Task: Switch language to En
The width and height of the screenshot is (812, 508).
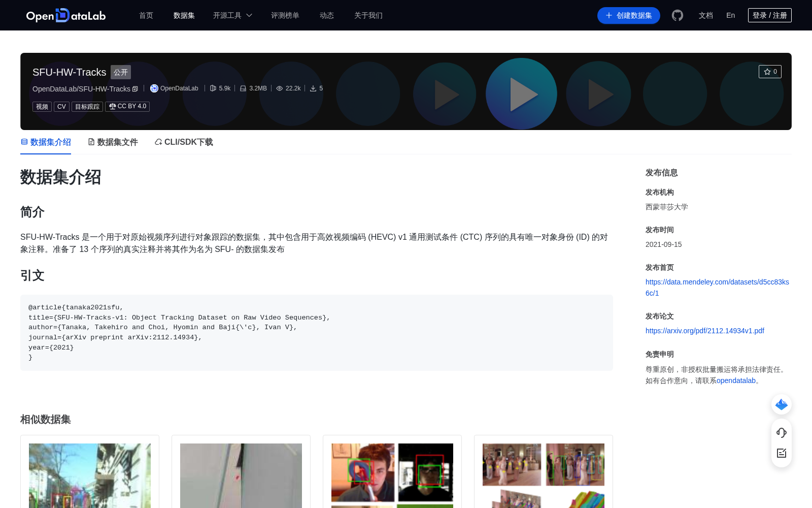Action: tap(731, 15)
